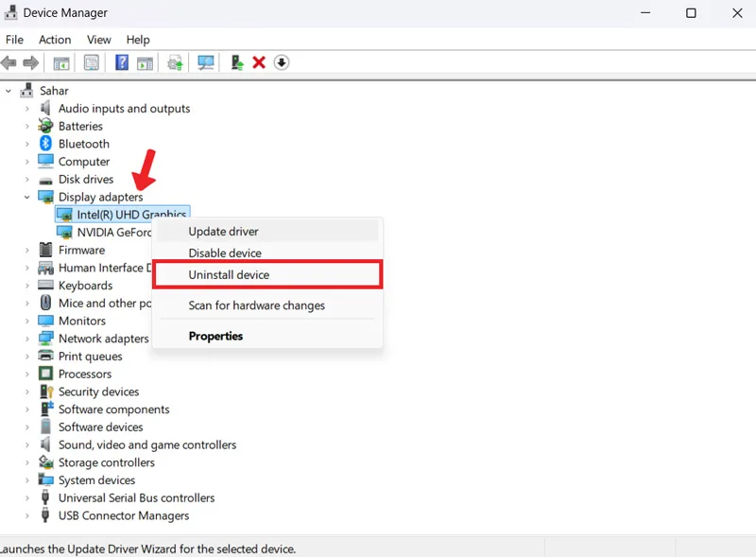Viewport: 756px width, 557px height.
Task: Click the Keyboards category icon
Action: [x=45, y=285]
